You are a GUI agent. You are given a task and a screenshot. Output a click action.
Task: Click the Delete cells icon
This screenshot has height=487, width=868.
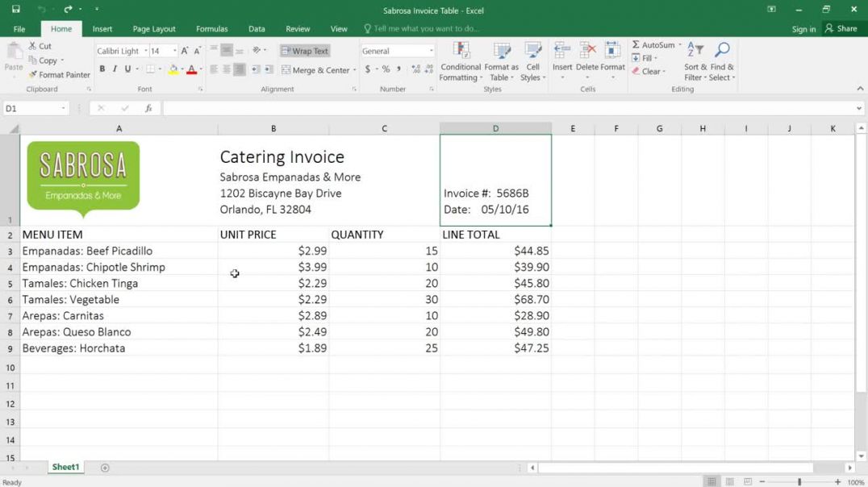587,50
